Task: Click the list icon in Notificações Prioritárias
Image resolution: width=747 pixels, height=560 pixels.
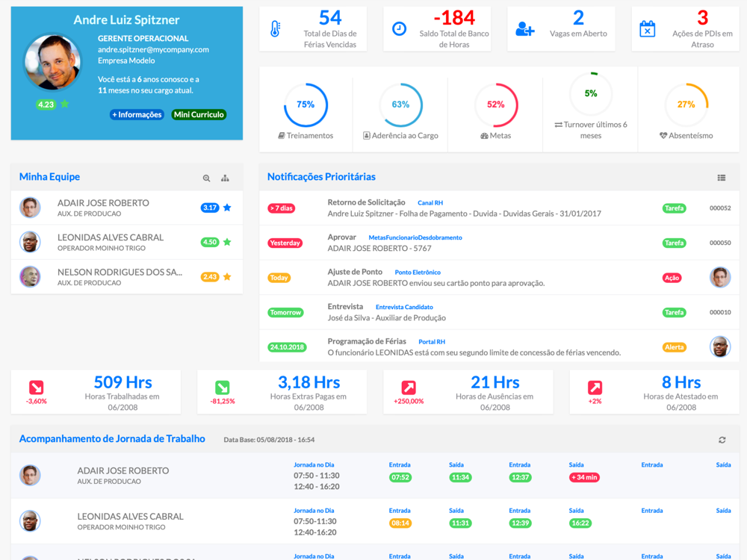Action: [722, 178]
